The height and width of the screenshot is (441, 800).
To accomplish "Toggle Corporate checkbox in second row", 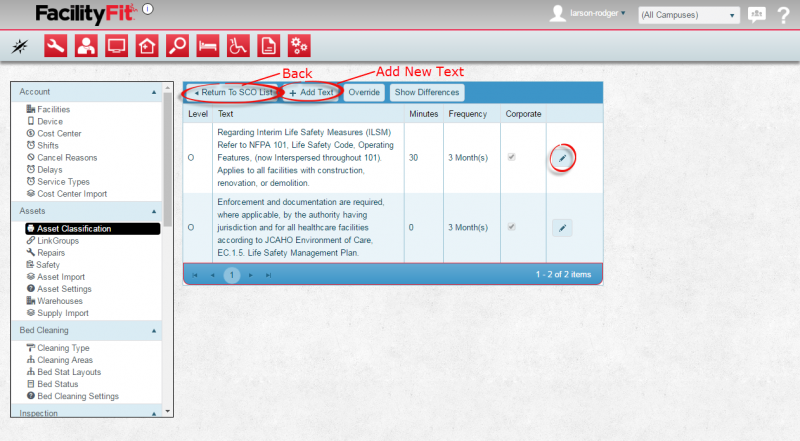I will click(x=513, y=228).
